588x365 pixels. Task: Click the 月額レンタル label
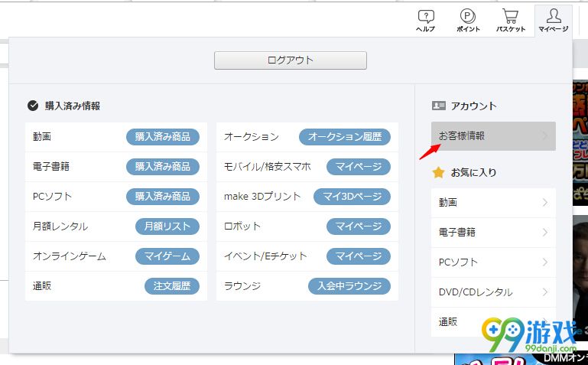pyautogui.click(x=60, y=226)
